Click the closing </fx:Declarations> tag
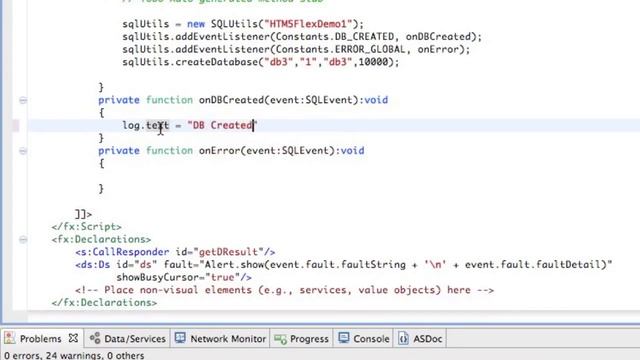The image size is (640, 360). (104, 302)
